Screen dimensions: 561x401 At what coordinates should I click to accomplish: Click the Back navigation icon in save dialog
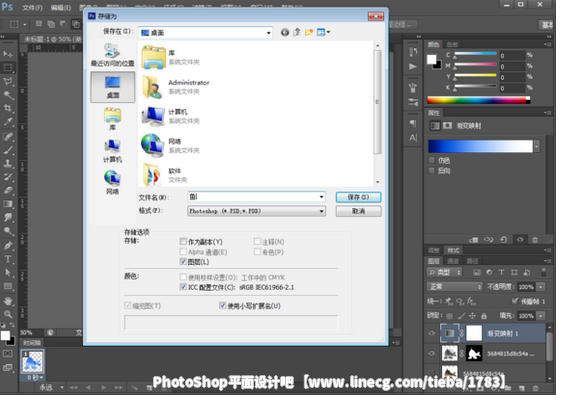[x=285, y=33]
